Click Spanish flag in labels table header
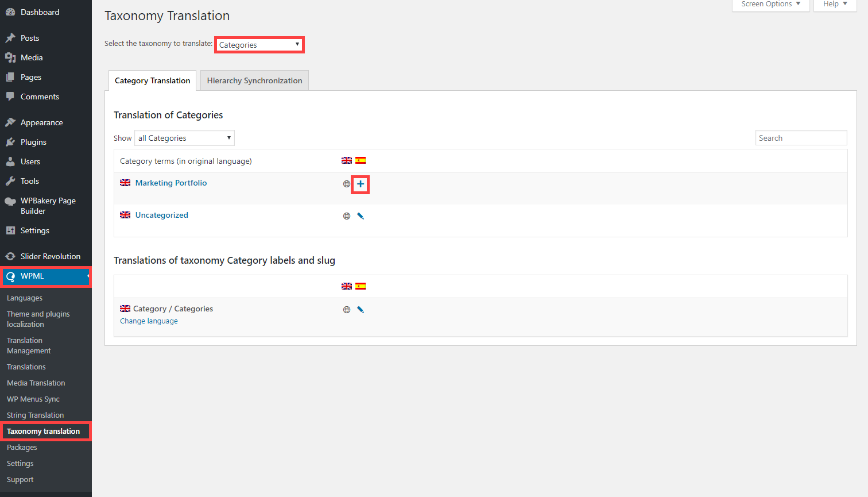 [361, 286]
